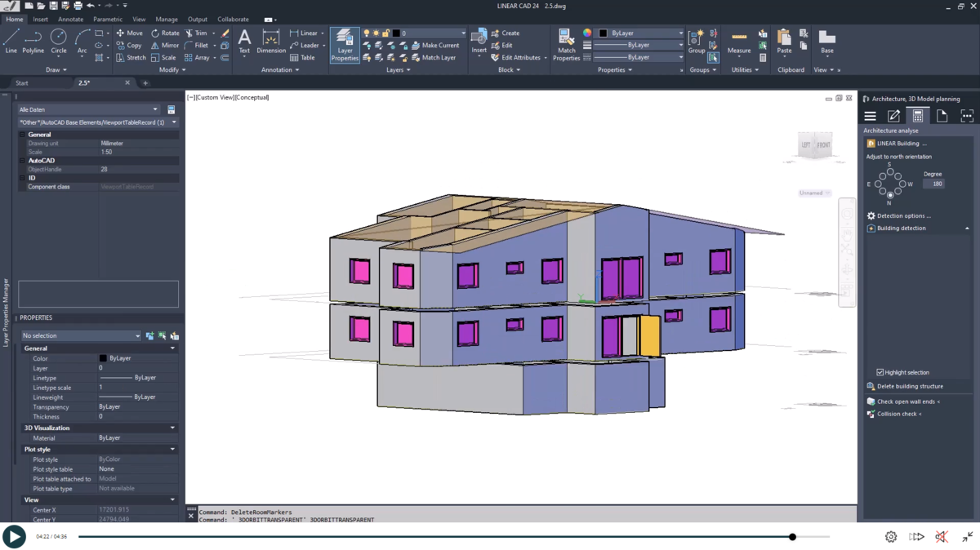This screenshot has height=550, width=980.
Task: Activate the Move command
Action: (131, 33)
